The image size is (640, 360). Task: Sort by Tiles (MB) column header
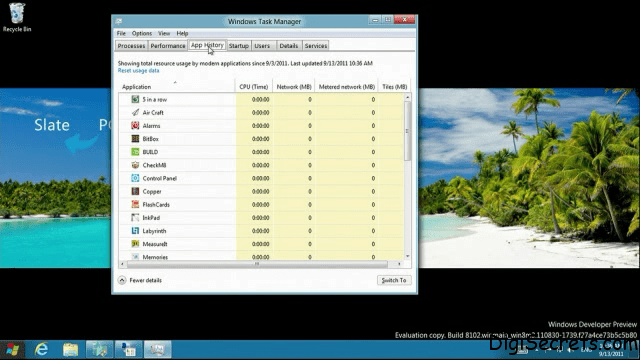394,87
